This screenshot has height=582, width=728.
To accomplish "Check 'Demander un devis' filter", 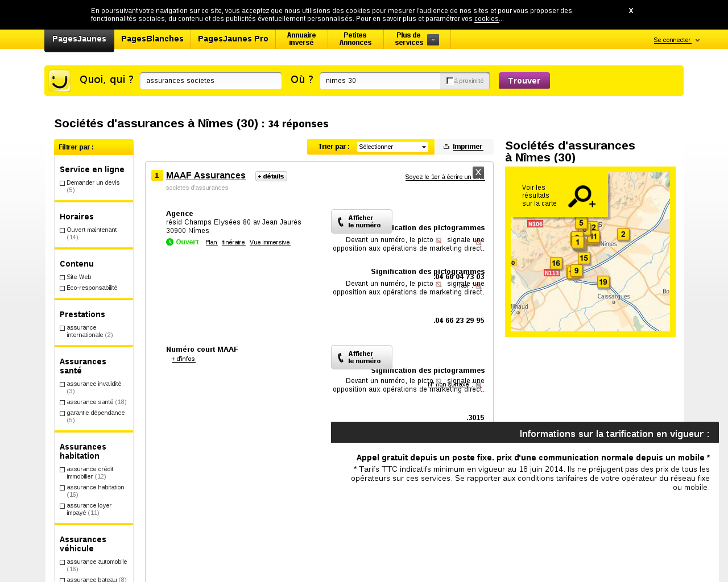I will click(63, 183).
